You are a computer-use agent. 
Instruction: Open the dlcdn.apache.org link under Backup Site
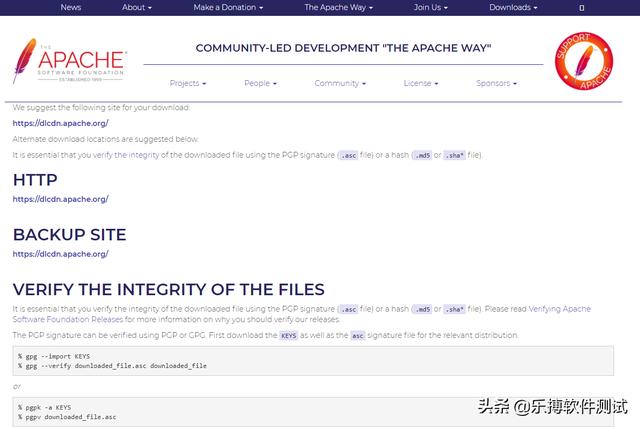click(x=60, y=254)
